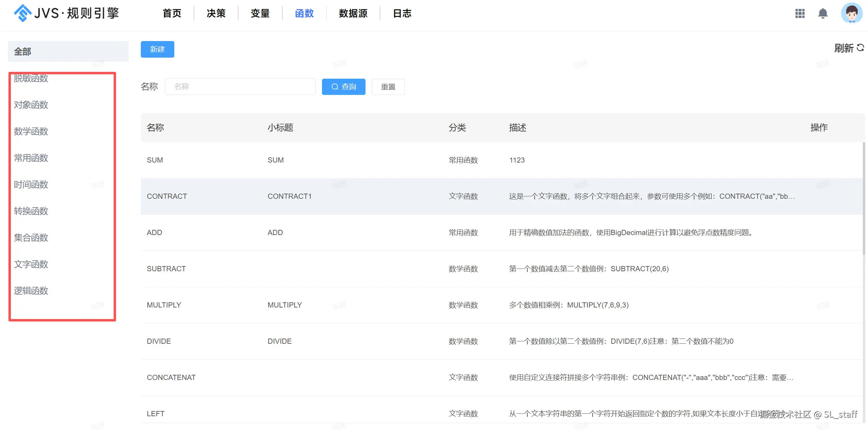Choose 脱敏函数 in the sidebar

[x=31, y=78]
